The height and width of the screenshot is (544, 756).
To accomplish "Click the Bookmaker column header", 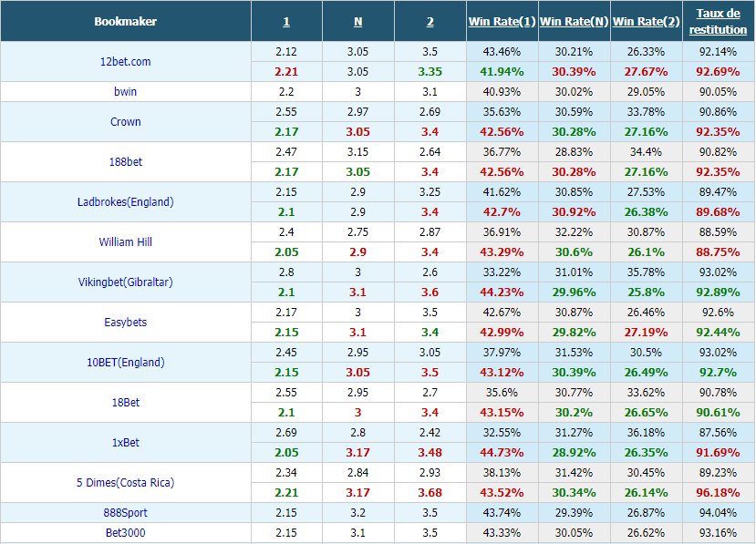I will [125, 22].
